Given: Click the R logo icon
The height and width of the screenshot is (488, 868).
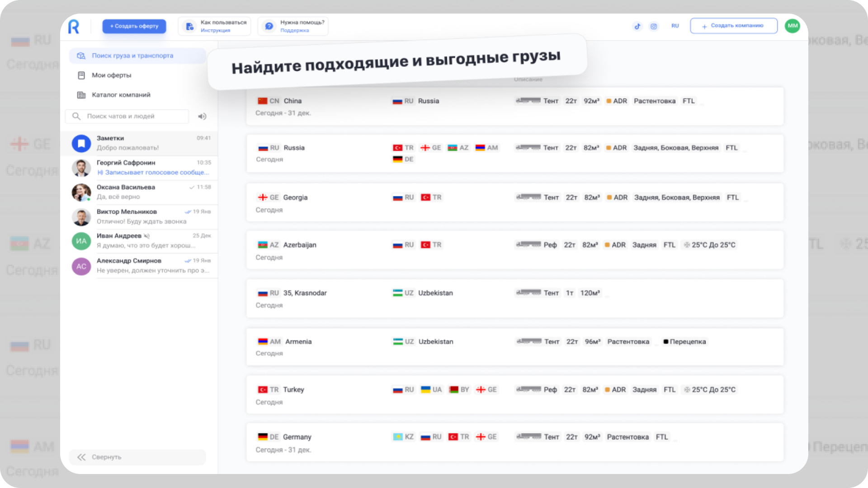Looking at the screenshot, I should tap(74, 27).
